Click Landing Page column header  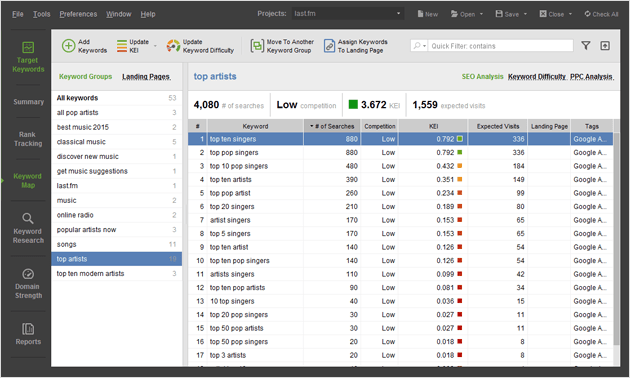coord(549,126)
